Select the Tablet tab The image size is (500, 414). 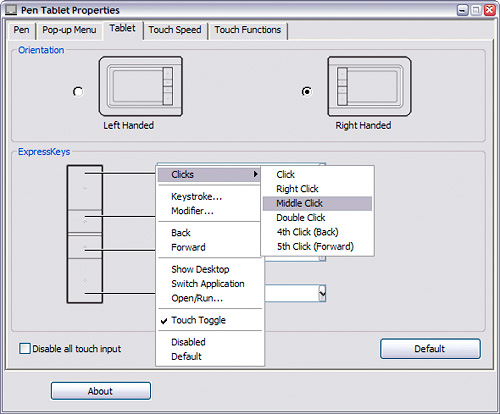click(x=123, y=29)
